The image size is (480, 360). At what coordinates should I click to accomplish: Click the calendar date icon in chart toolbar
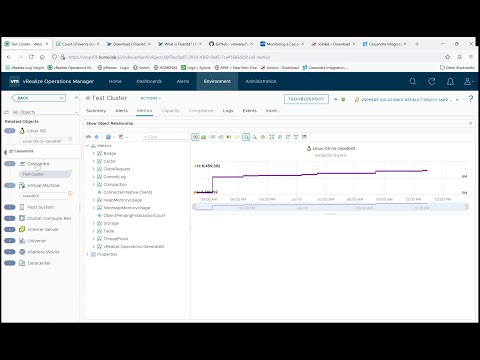(x=304, y=137)
